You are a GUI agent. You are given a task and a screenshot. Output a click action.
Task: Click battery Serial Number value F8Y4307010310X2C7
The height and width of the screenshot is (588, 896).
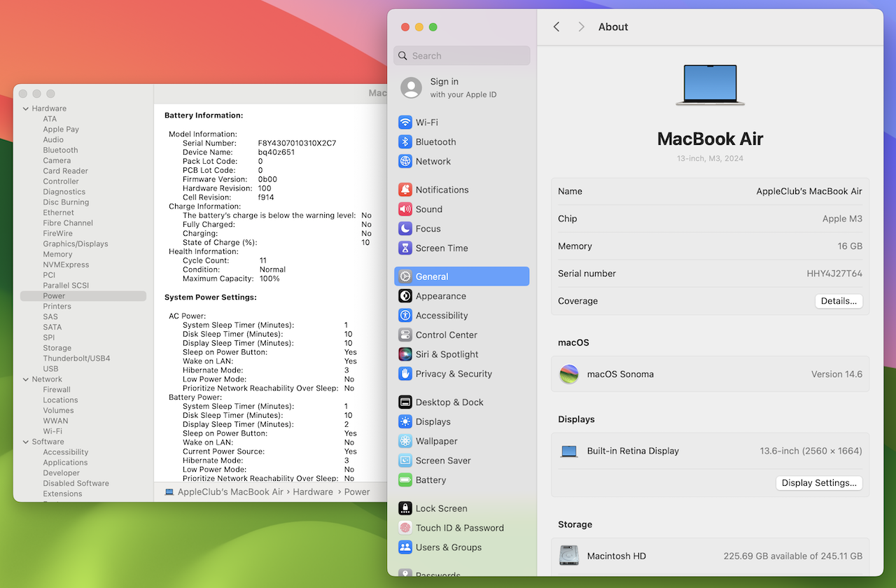coord(297,143)
